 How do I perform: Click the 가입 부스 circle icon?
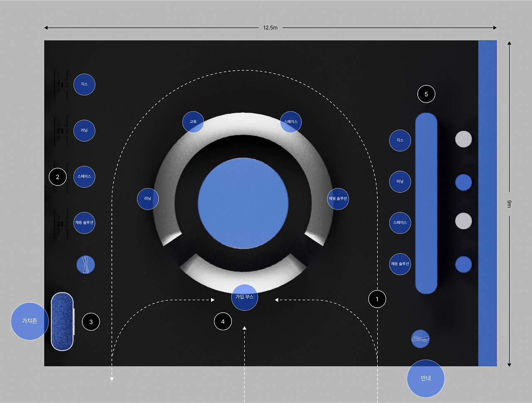coord(244,298)
